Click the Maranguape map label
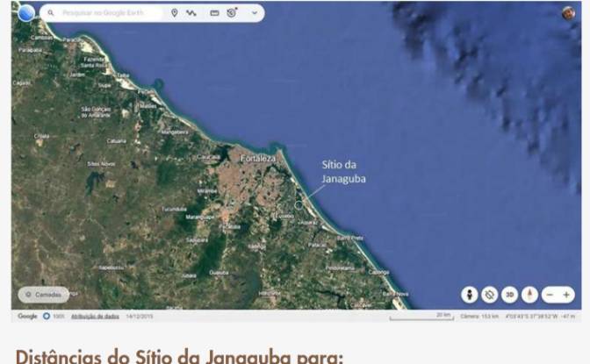This screenshot has width=590, height=364. pos(200,218)
